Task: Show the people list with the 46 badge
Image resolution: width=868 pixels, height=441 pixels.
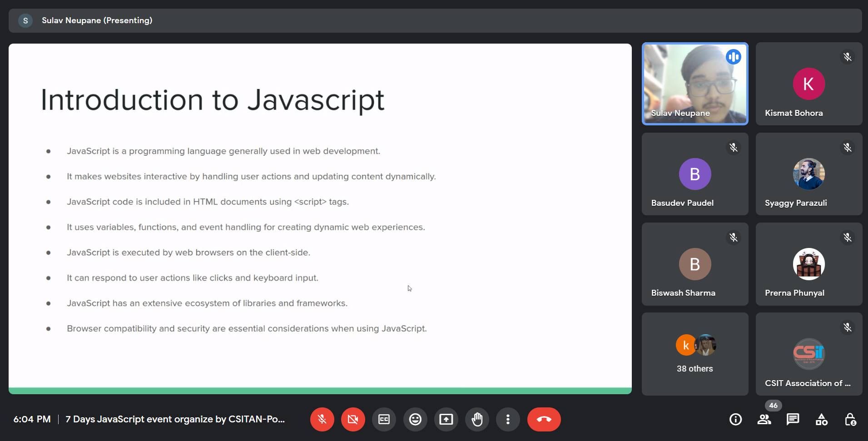Action: pyautogui.click(x=764, y=419)
